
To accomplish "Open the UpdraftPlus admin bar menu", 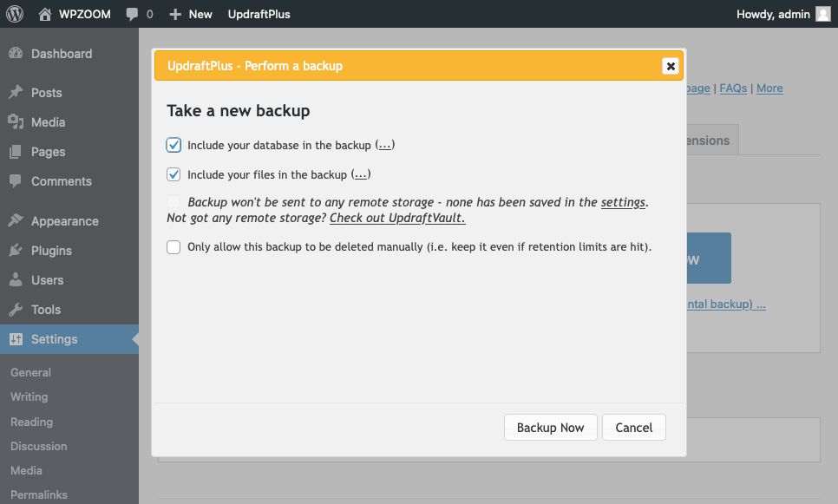I will [259, 15].
